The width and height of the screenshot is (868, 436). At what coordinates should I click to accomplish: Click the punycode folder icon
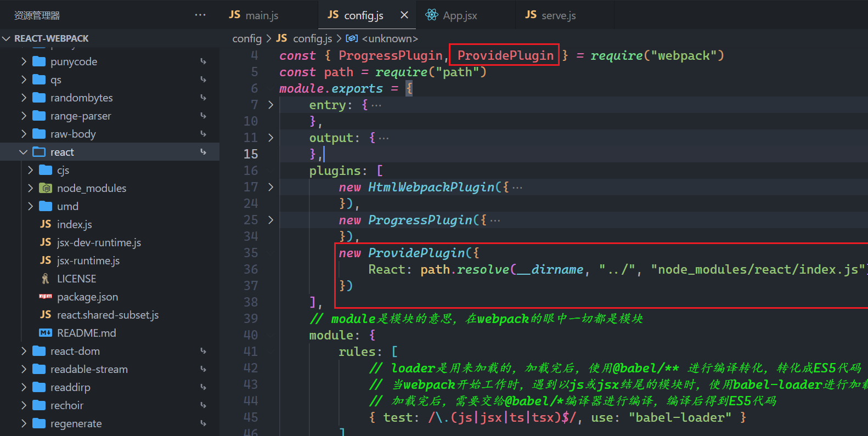(39, 61)
